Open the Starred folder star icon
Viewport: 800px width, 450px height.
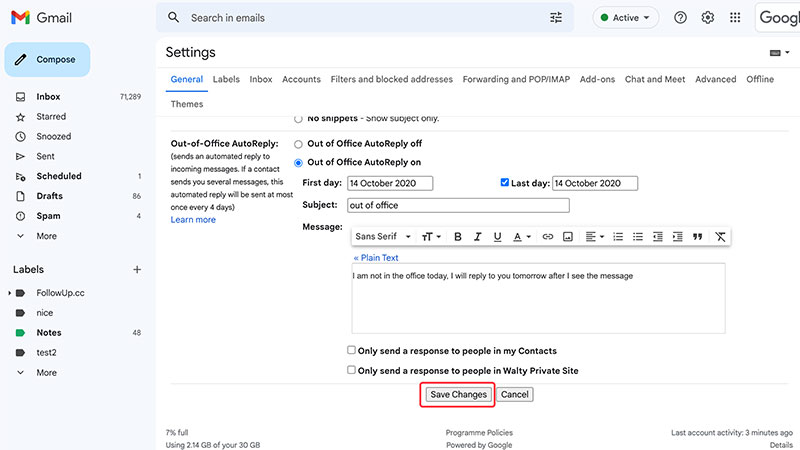pos(20,117)
